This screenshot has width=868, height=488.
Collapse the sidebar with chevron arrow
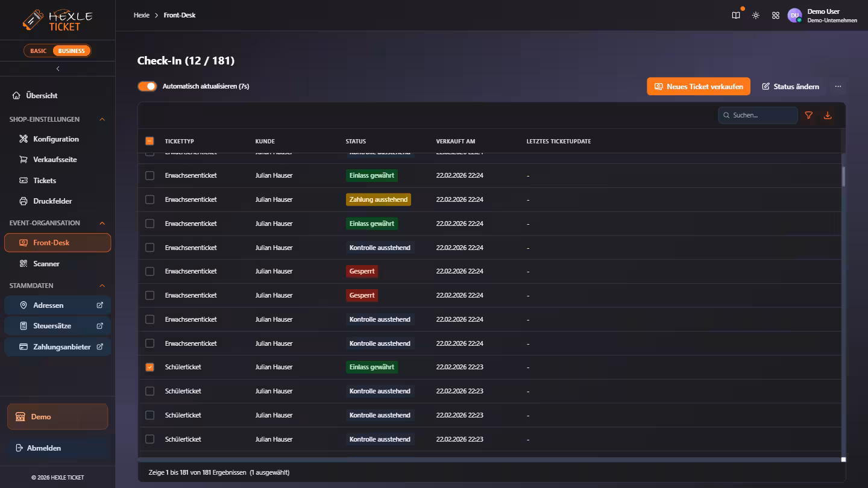point(58,69)
